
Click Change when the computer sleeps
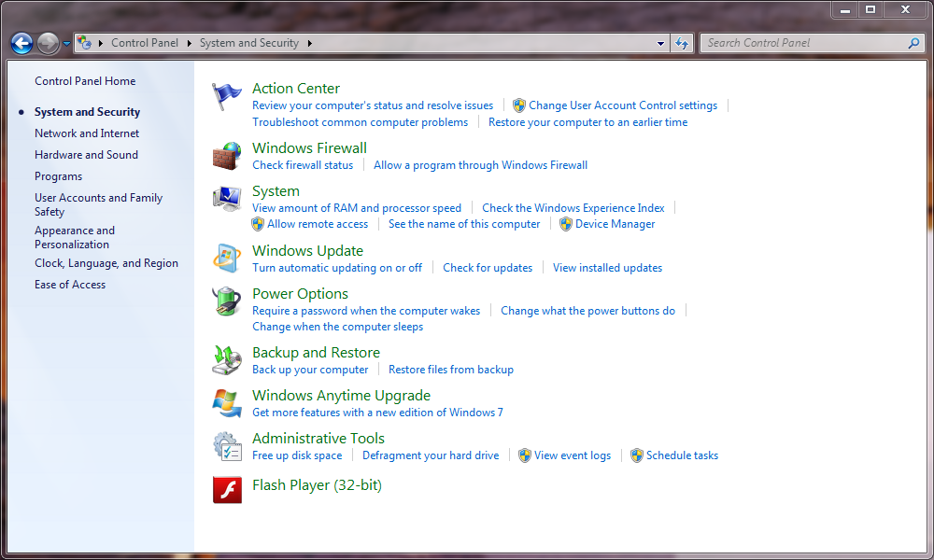tap(338, 327)
